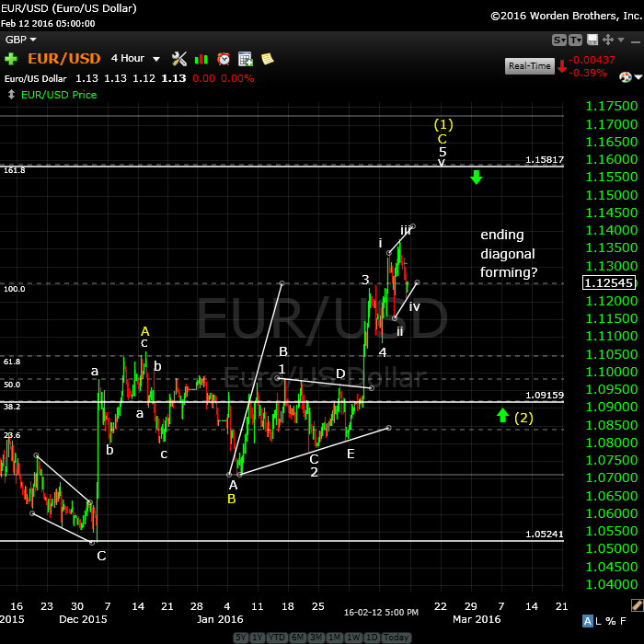Select the 1D range button
Image resolution: width=644 pixels, height=644 pixels.
[372, 638]
